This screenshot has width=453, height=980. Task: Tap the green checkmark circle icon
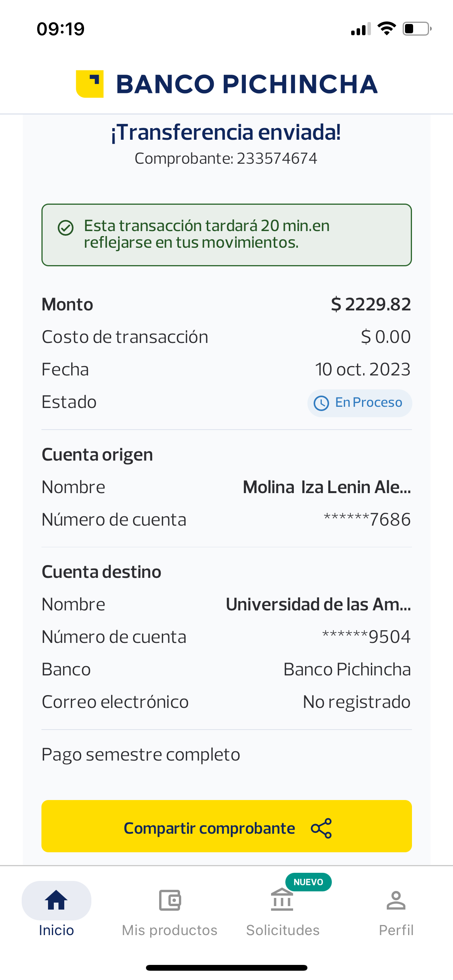click(x=65, y=228)
